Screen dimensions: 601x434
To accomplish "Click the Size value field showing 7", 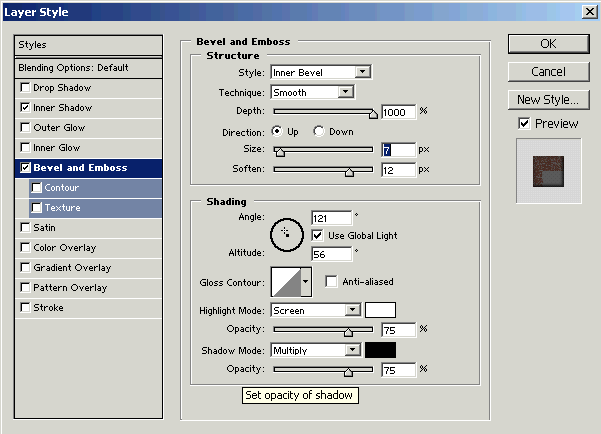I will [x=399, y=150].
